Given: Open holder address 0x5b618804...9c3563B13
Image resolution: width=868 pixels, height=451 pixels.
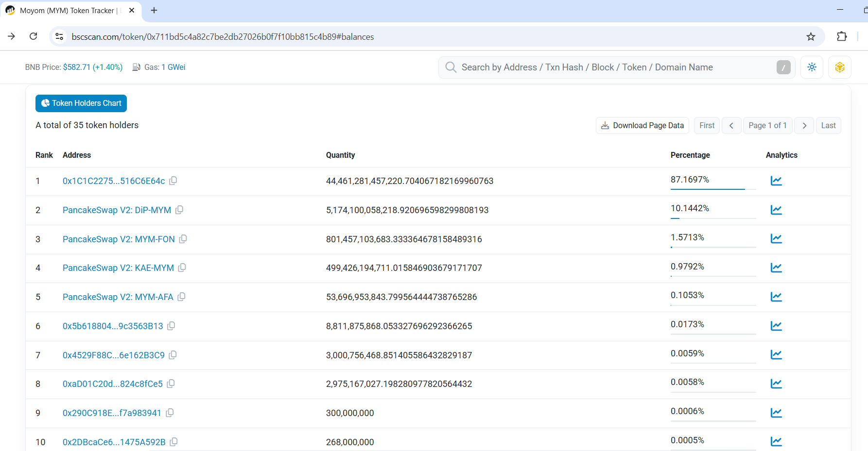Looking at the screenshot, I should click(113, 326).
